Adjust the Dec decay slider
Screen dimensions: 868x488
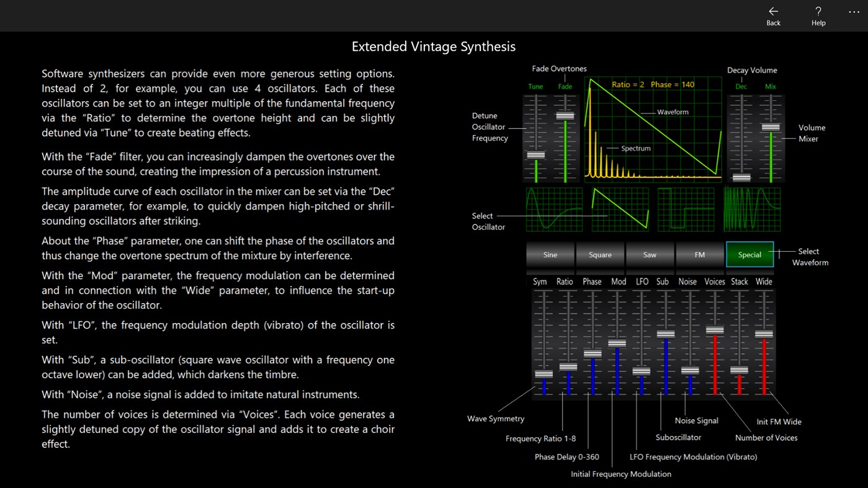[x=741, y=178]
